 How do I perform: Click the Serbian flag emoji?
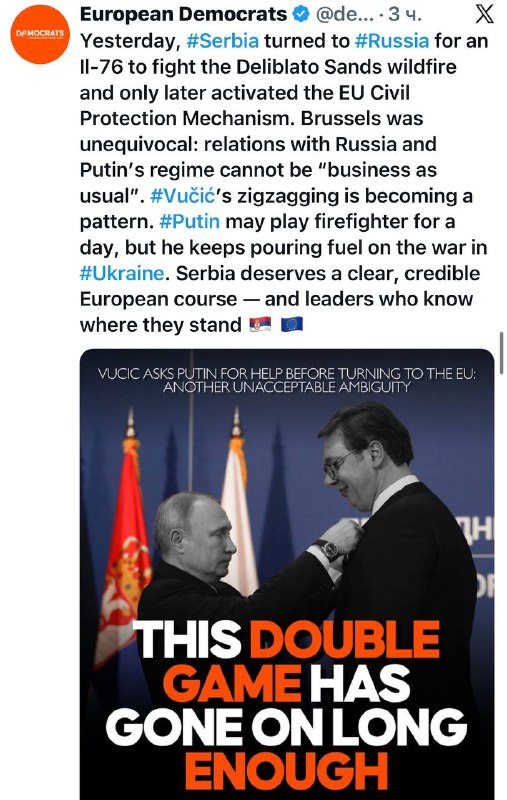(260, 324)
